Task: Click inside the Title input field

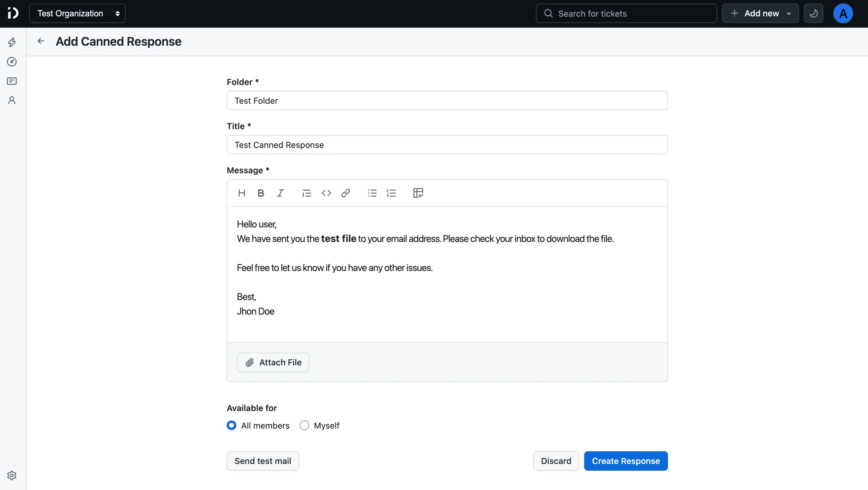Action: click(447, 145)
